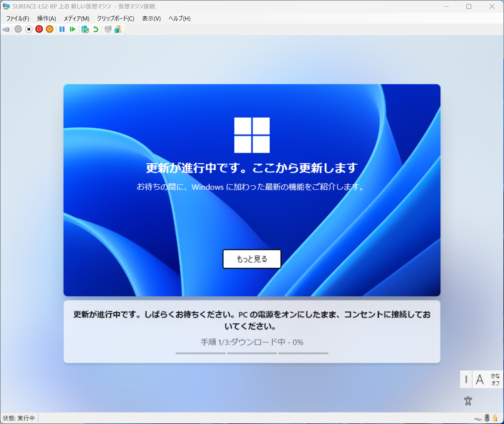Click the lock icon in the bottom-right status bar

coord(495,418)
